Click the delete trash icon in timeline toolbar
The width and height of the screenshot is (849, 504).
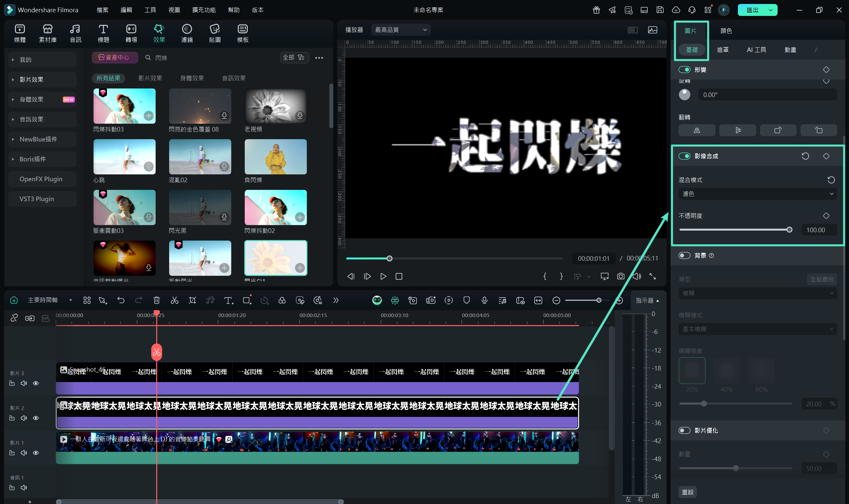(156, 300)
